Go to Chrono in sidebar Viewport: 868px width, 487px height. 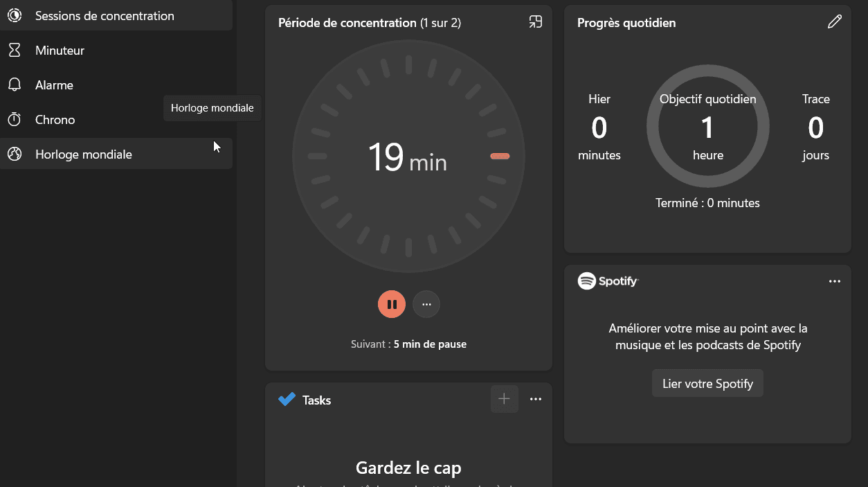point(116,119)
